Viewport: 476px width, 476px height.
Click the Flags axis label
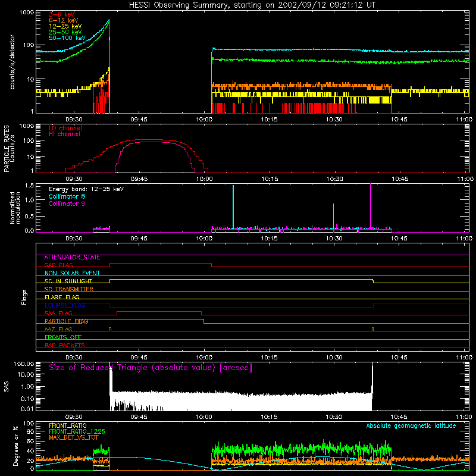24,297
